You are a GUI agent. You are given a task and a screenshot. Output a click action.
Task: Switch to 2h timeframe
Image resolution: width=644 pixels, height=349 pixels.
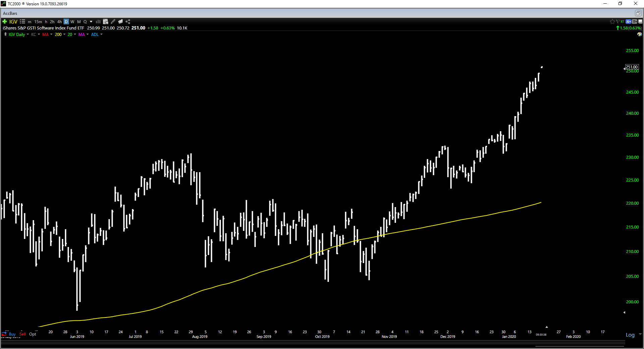coord(52,22)
